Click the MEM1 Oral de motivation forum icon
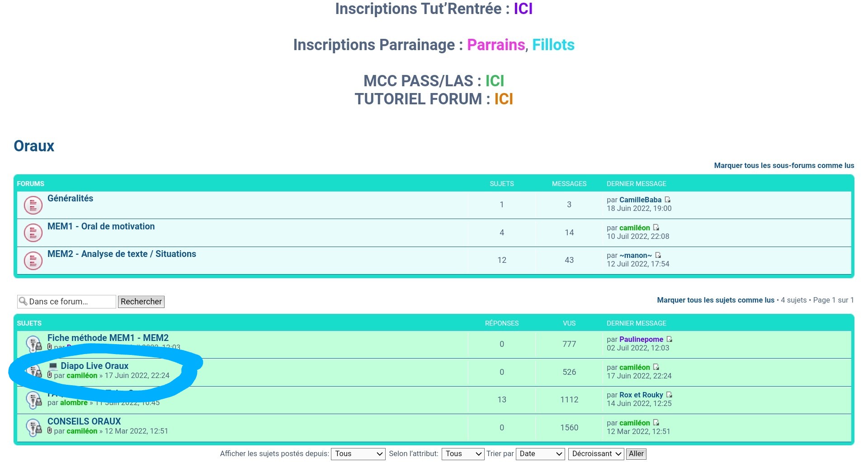This screenshot has height=462, width=868. point(33,233)
